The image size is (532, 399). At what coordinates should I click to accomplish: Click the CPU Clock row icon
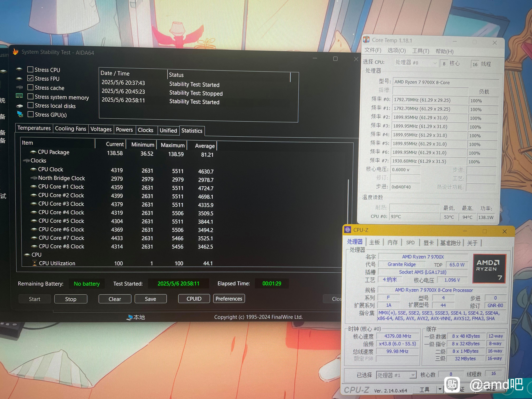pyautogui.click(x=33, y=169)
